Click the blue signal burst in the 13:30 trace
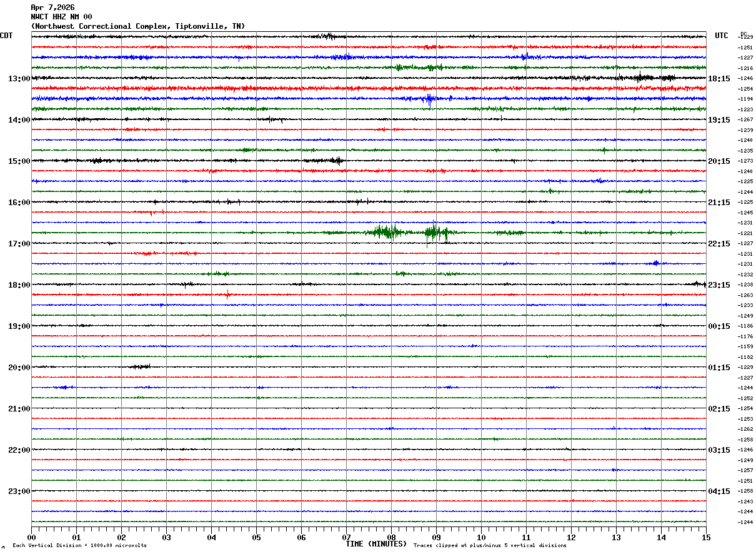The height and width of the screenshot is (554, 756). click(x=429, y=99)
